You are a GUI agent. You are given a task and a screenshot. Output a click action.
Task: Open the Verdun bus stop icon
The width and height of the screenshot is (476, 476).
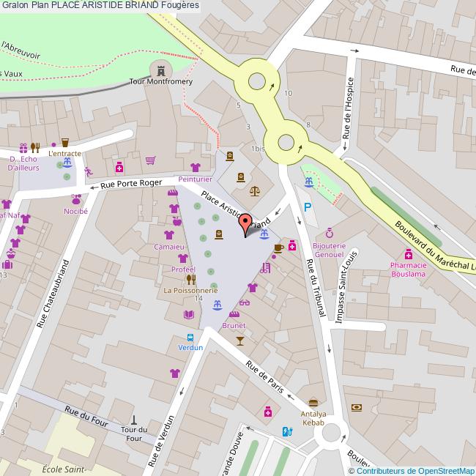(190, 338)
